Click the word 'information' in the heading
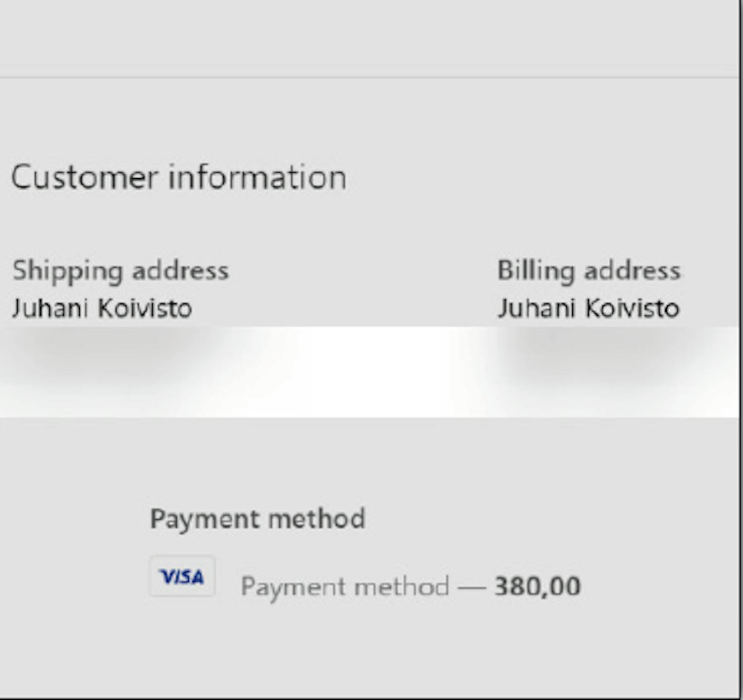743x700 pixels. click(257, 177)
